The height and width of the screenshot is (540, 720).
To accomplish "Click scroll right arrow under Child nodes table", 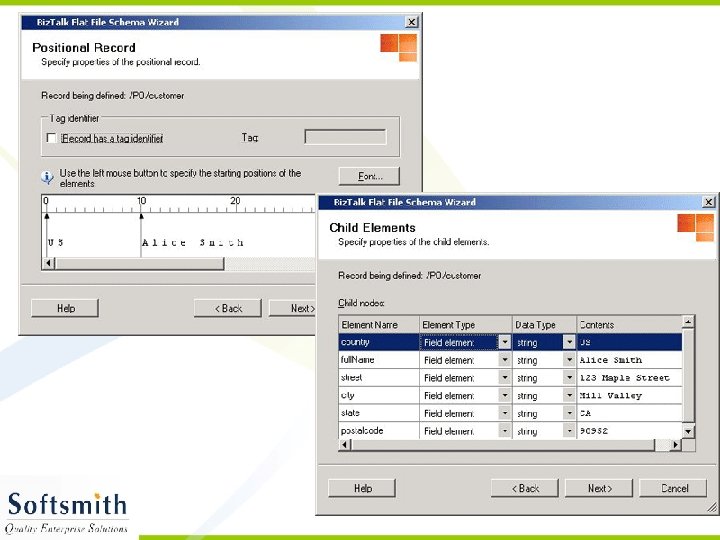I will [x=675, y=444].
